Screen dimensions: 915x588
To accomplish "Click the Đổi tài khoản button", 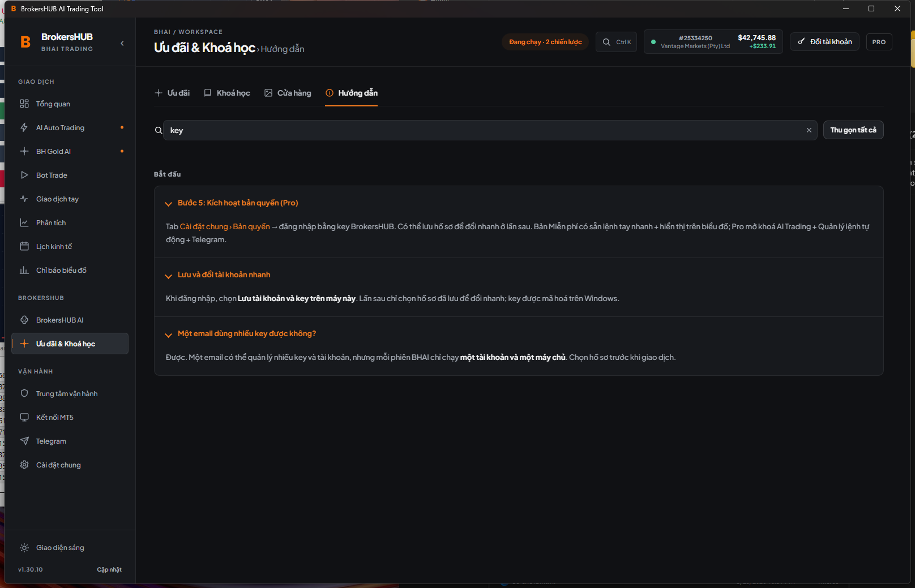I will pyautogui.click(x=824, y=42).
